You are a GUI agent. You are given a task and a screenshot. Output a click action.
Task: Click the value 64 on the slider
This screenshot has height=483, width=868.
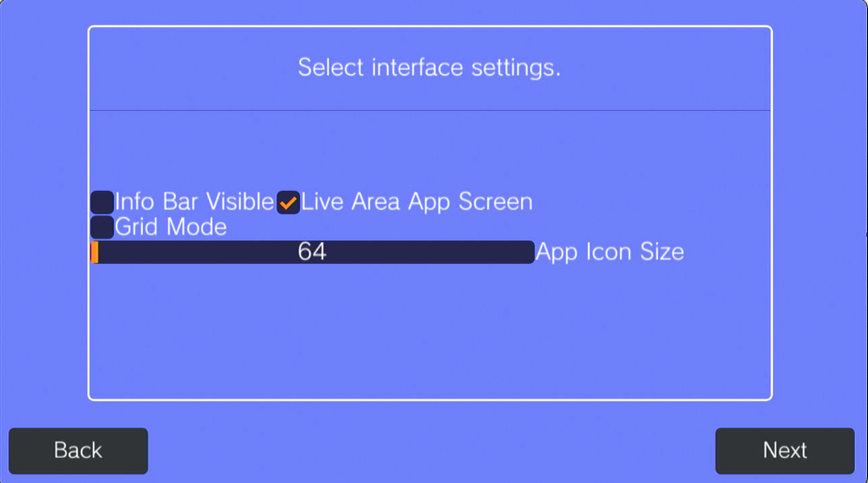pos(311,252)
